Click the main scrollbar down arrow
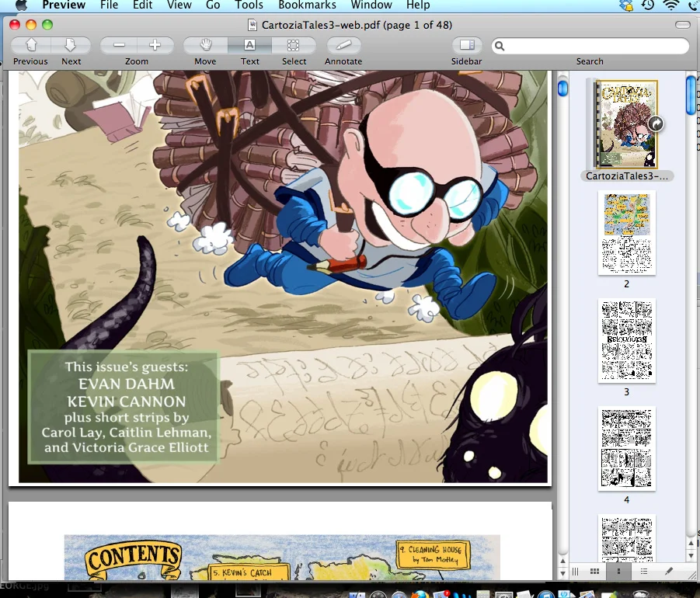This screenshot has width=700, height=598. pyautogui.click(x=563, y=573)
